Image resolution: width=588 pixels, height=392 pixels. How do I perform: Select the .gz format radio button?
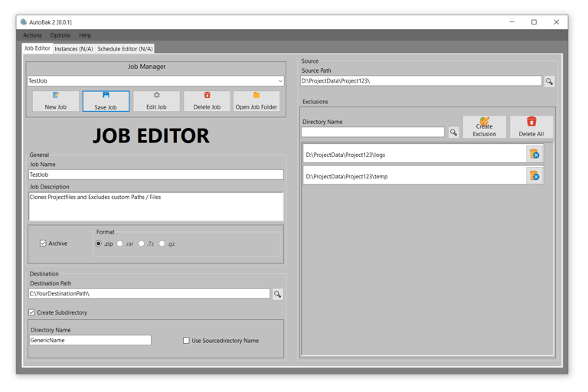coord(162,243)
